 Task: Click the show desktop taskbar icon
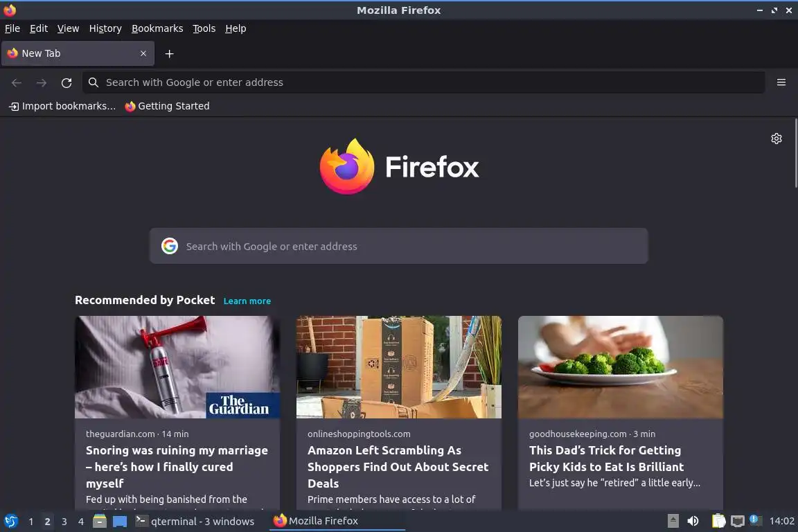coord(120,522)
